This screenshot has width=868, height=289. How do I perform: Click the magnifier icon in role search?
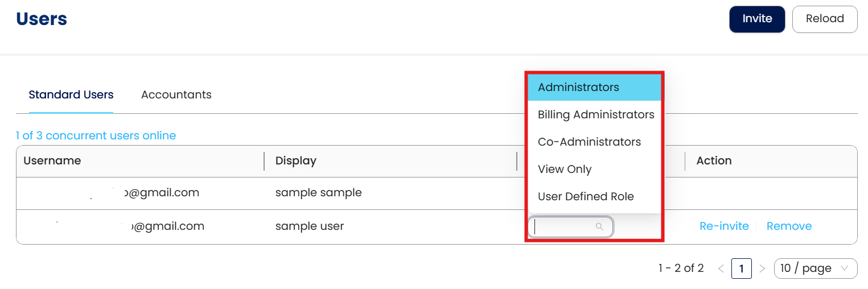click(x=599, y=226)
